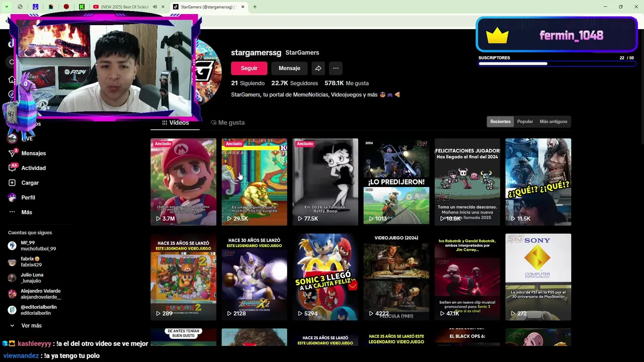Restore down the Chrome browser window
644x362 pixels.
click(x=620, y=7)
